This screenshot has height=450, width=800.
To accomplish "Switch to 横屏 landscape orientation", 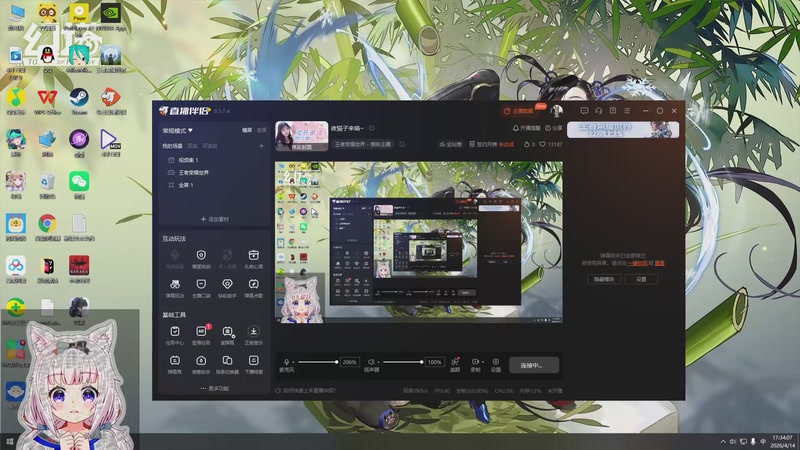I will coord(247,131).
